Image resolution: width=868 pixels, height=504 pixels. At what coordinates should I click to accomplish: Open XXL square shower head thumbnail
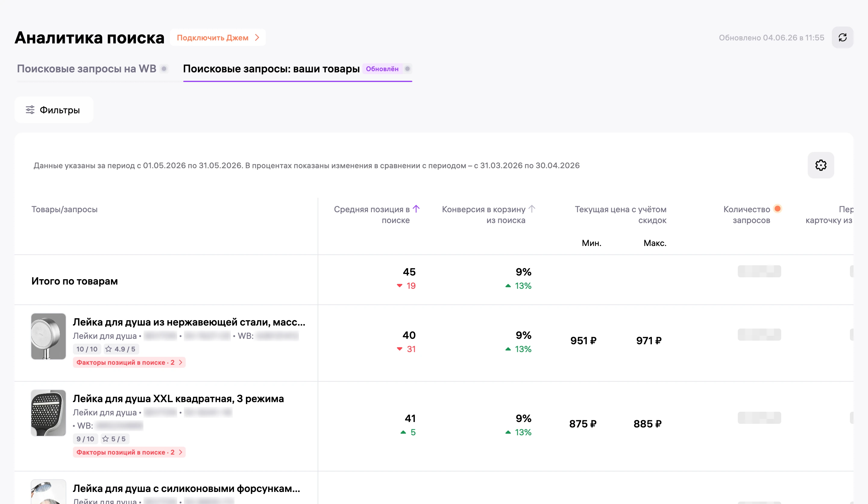pos(49,413)
